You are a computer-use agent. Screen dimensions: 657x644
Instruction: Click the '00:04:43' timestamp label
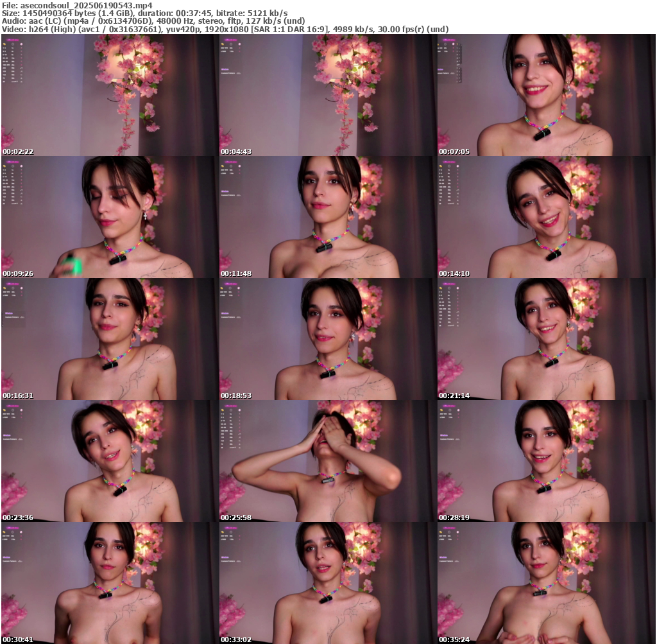[x=236, y=152]
